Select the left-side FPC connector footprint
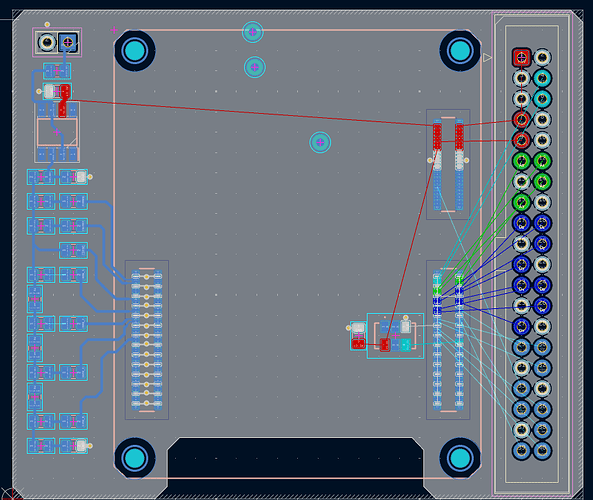 point(147,340)
